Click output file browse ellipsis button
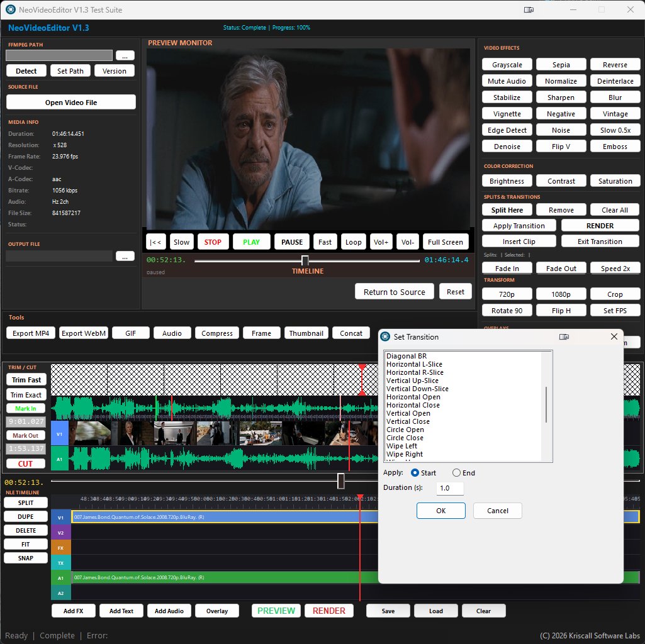 tap(125, 256)
